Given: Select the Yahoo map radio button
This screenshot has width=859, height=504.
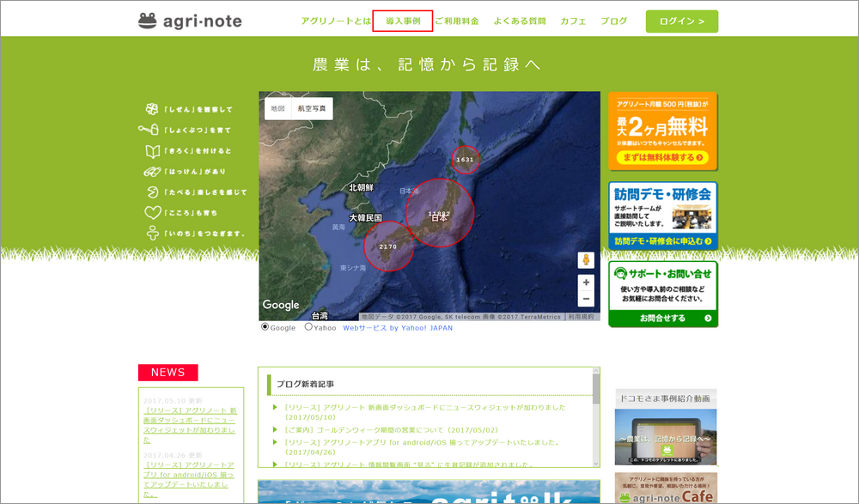Looking at the screenshot, I should click(308, 327).
